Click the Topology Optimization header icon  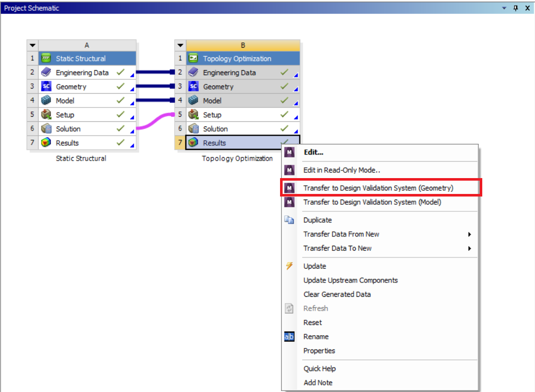[193, 58]
